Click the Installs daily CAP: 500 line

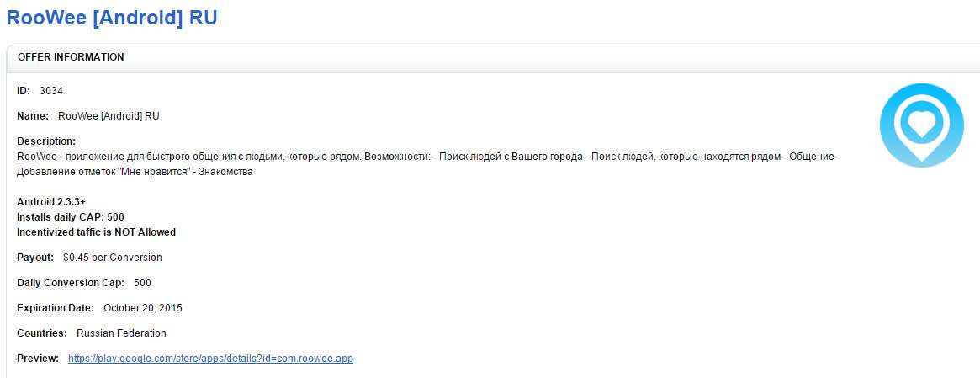point(71,217)
